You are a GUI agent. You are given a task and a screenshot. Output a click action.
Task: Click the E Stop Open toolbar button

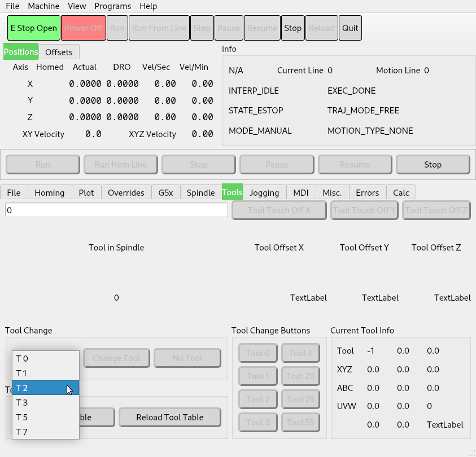(34, 28)
